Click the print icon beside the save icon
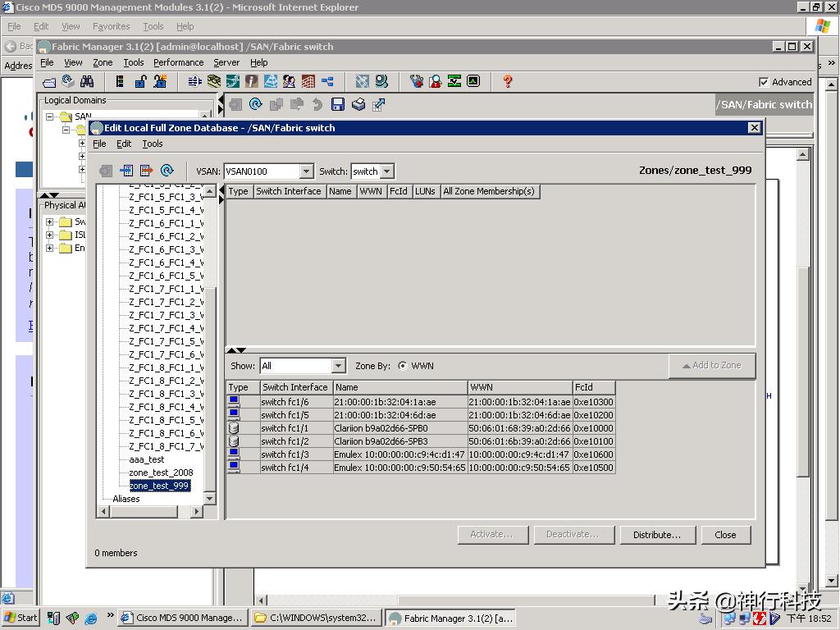Screen dimensions: 840x630 tap(358, 104)
